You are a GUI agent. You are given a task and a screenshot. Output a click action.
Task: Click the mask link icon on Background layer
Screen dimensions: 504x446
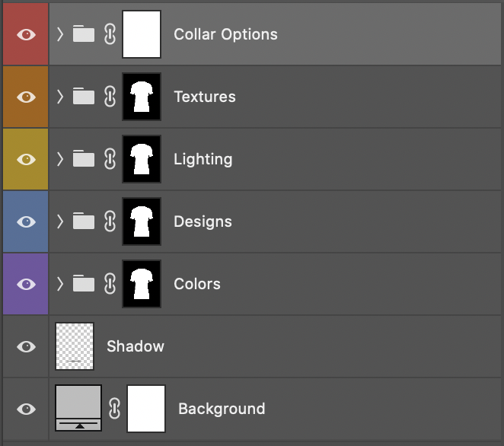pos(114,409)
